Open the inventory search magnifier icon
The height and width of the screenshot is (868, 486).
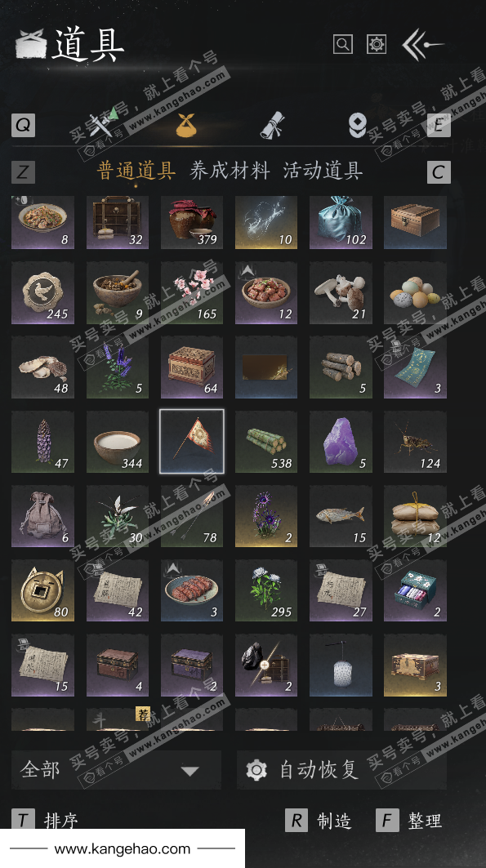pos(342,44)
